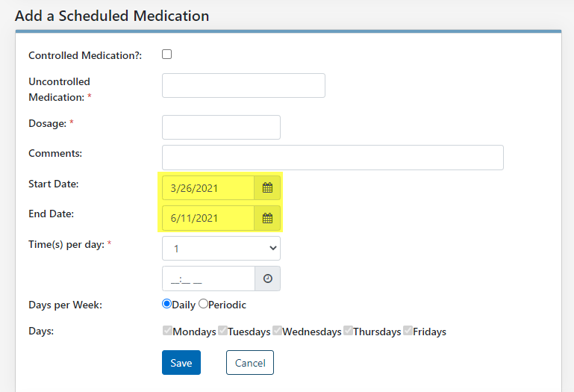Check the Controlled Medication checkbox
The height and width of the screenshot is (392, 574).
pos(166,55)
